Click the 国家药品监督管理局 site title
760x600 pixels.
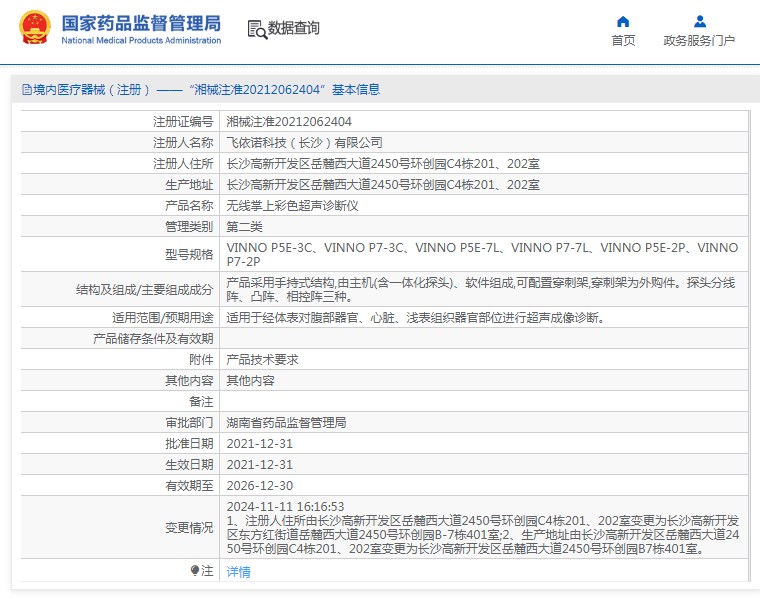coord(141,23)
